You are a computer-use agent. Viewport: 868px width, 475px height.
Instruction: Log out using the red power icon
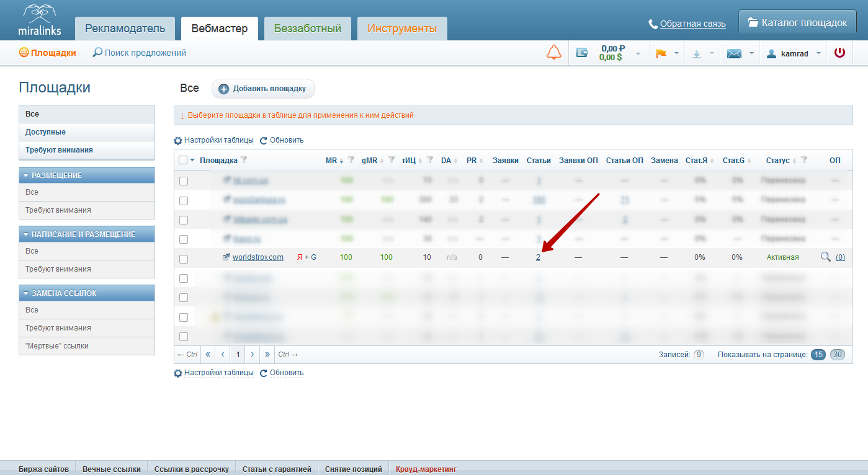click(839, 53)
